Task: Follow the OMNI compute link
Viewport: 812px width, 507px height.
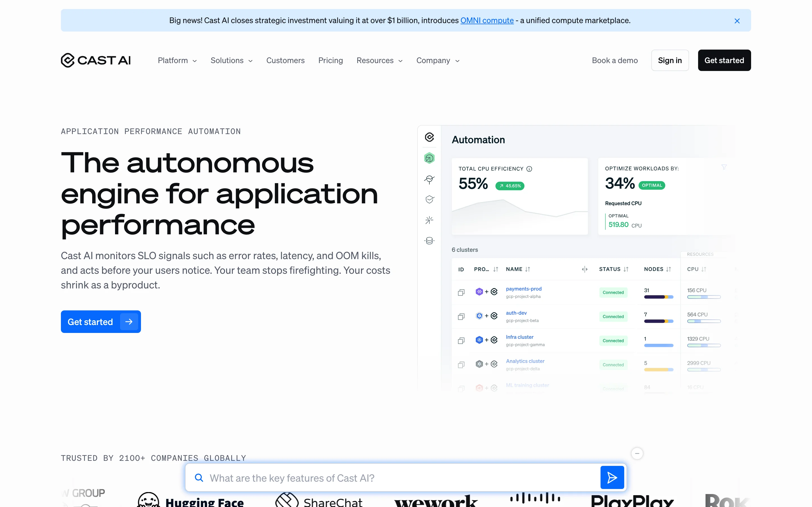Action: pos(487,21)
